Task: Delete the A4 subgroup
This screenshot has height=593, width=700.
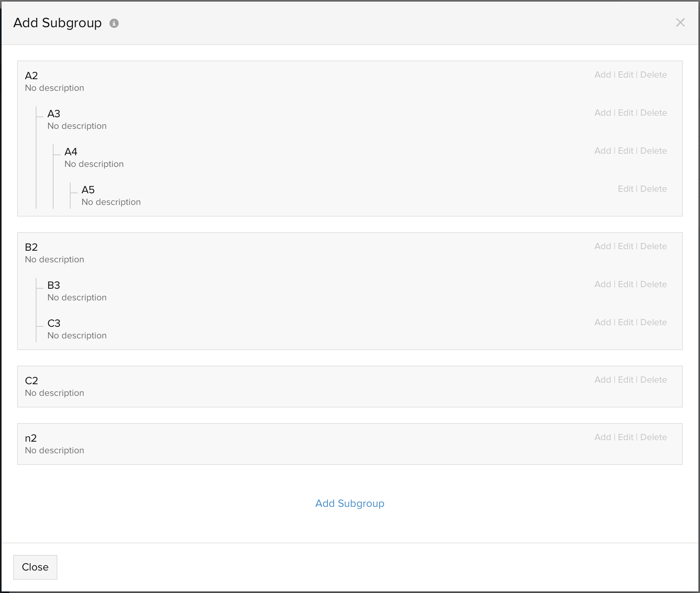Action: [653, 151]
